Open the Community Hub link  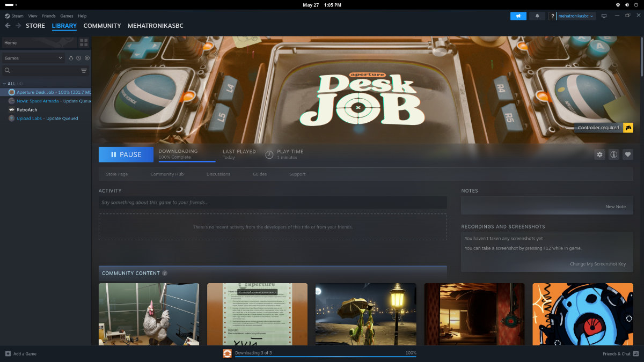167,174
